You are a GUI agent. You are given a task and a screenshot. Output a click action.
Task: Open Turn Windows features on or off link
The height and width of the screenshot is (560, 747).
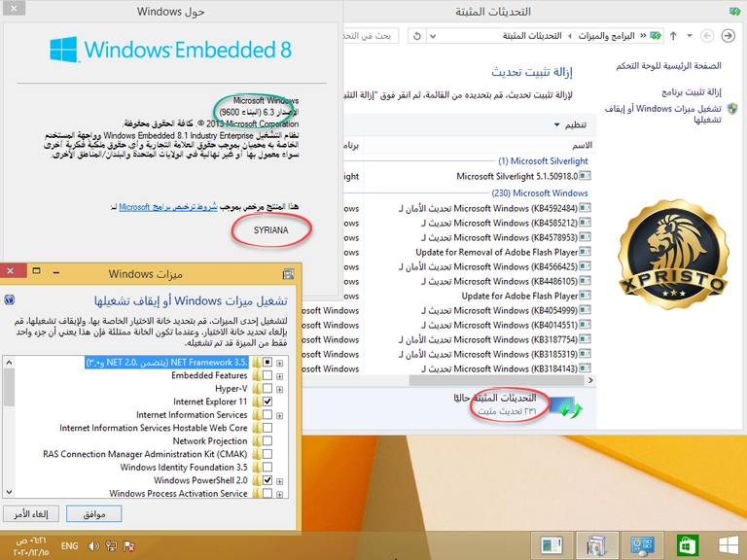pos(663,114)
